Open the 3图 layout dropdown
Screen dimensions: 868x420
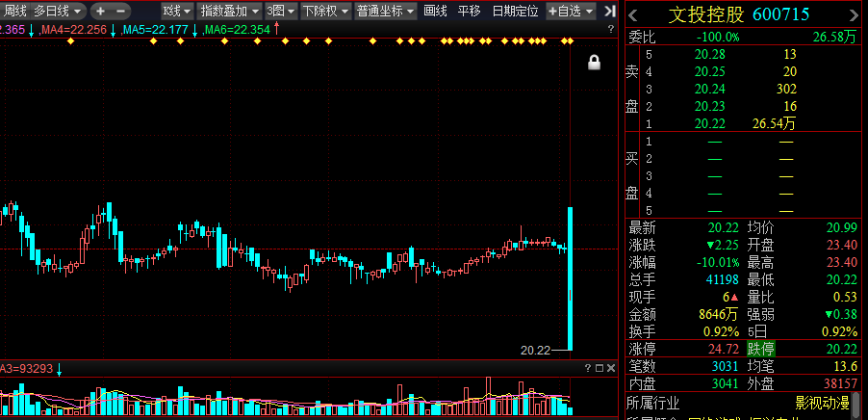click(281, 11)
